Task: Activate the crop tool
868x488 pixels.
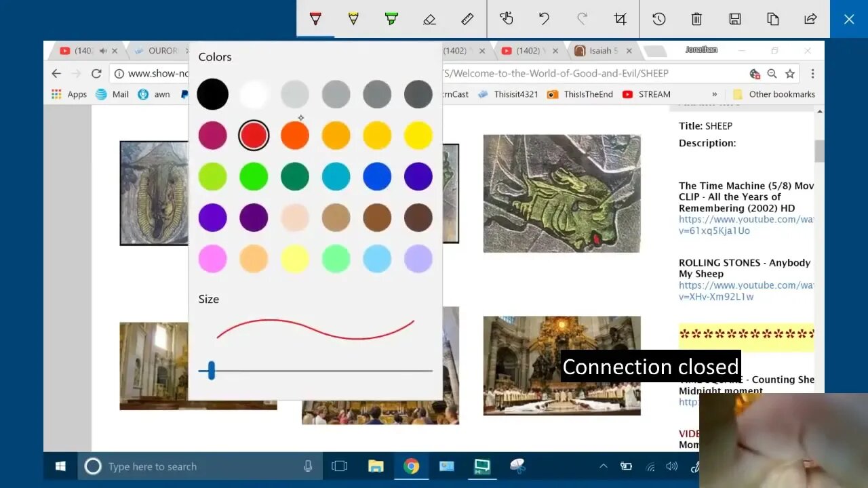Action: [620, 19]
